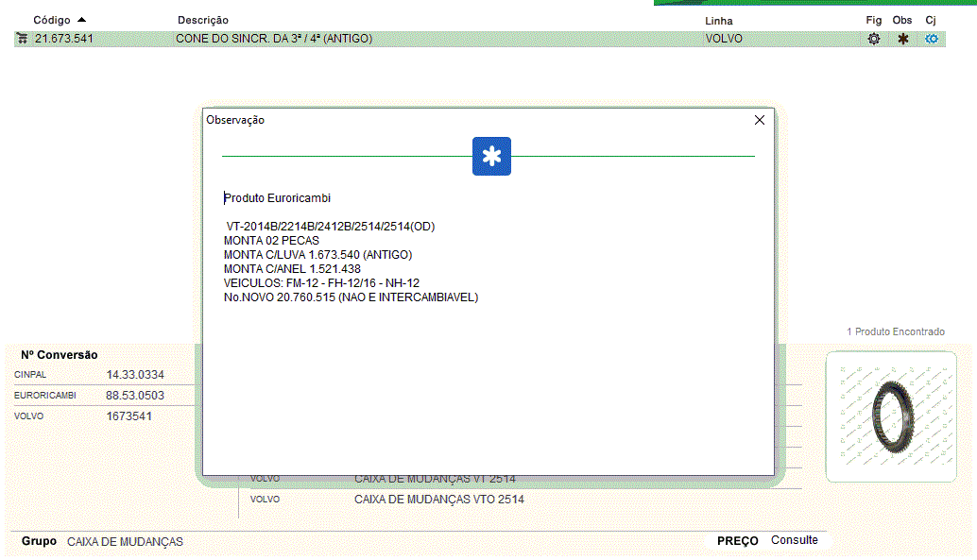Image resolution: width=977 pixels, height=560 pixels.
Task: Click the Obs asterisk icon in the row
Action: pyautogui.click(x=902, y=39)
